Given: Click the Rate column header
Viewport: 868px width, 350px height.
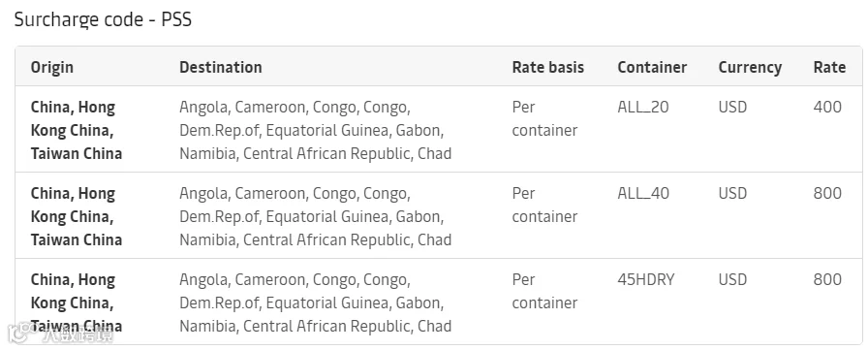Looking at the screenshot, I should click(829, 67).
